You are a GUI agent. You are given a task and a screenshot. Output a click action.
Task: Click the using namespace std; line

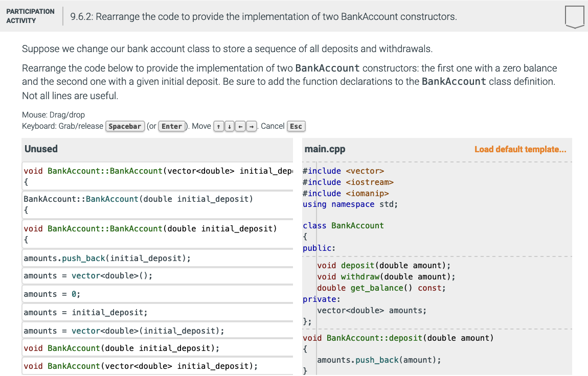point(350,204)
